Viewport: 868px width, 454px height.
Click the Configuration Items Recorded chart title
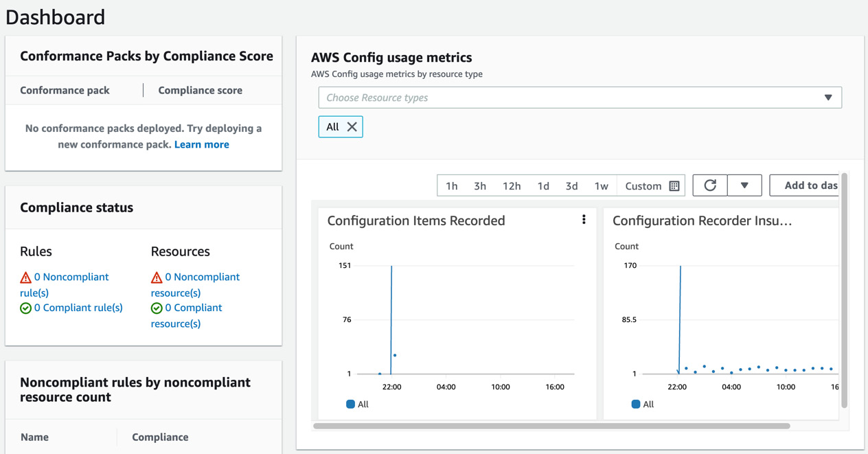(x=416, y=220)
